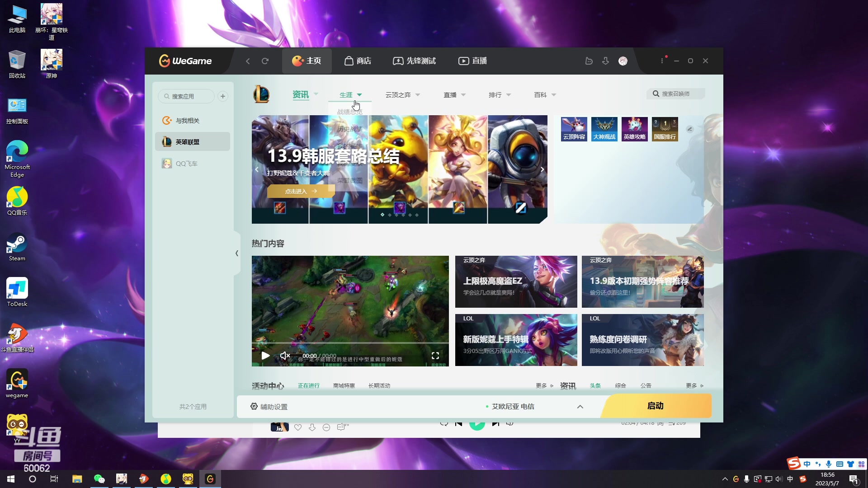Viewport: 868px width, 488px height.
Task: Open 新版妮蔻上手特辑 card
Action: 516,340
